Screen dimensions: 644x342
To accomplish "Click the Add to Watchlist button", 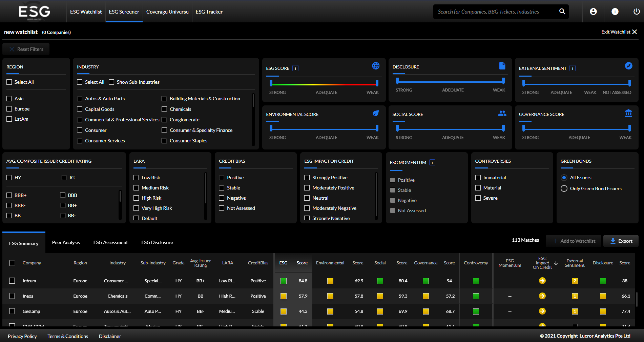I will tap(574, 241).
